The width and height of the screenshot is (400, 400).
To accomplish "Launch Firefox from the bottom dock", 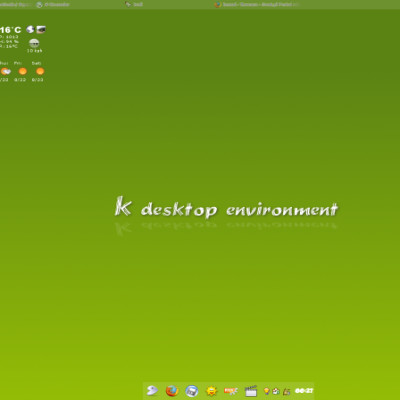I will click(x=172, y=391).
